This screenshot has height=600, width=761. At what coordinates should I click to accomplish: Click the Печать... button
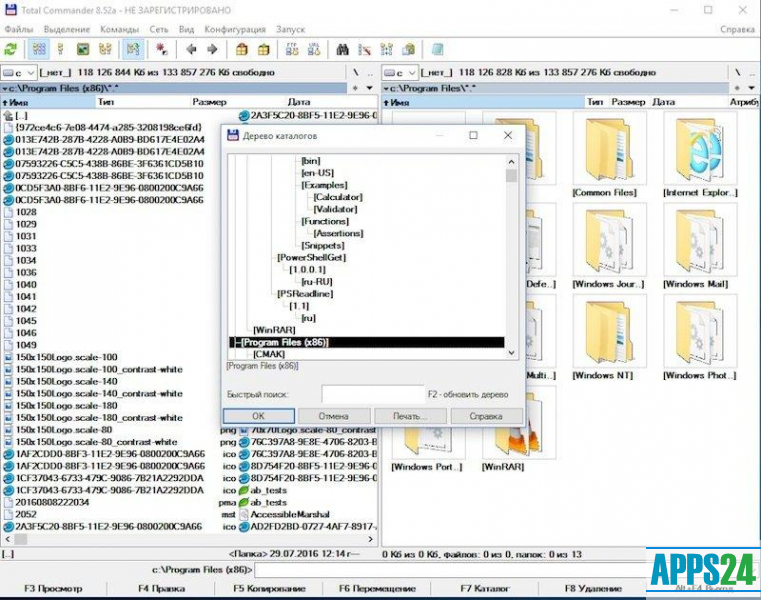tap(410, 416)
